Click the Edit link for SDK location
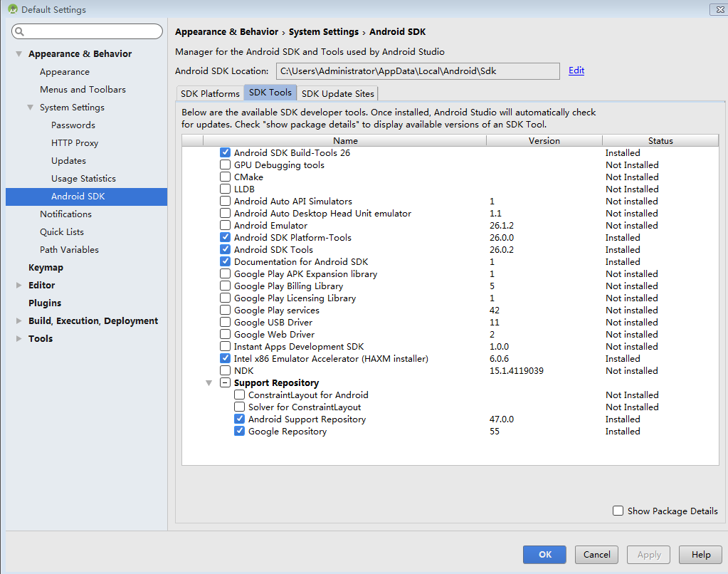 click(576, 71)
